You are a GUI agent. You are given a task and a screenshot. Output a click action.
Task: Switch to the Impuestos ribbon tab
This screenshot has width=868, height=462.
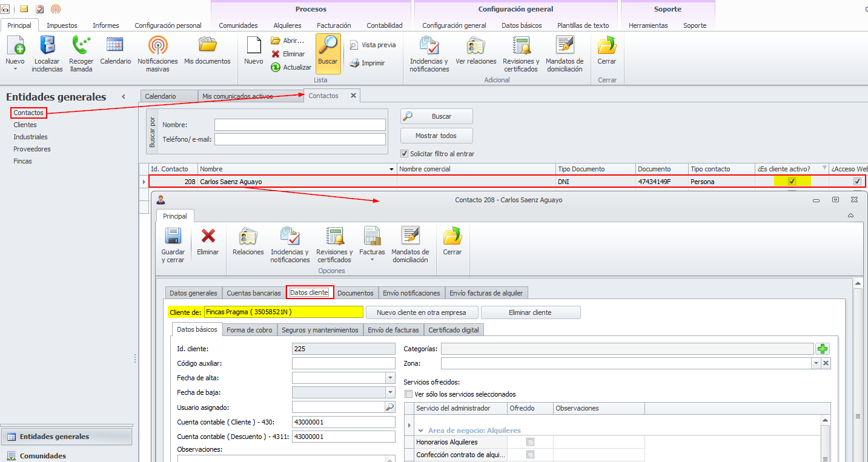tap(62, 25)
